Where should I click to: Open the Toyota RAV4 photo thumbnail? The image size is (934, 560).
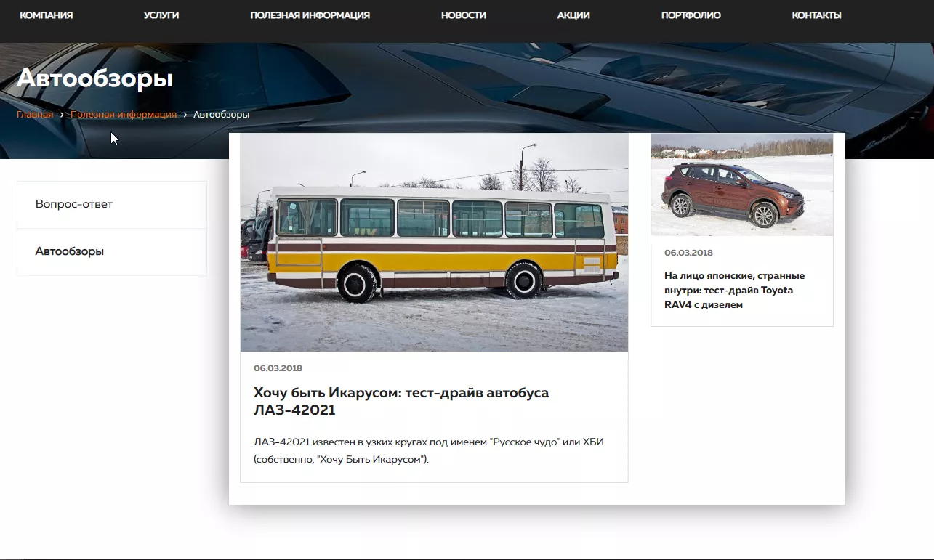742,184
